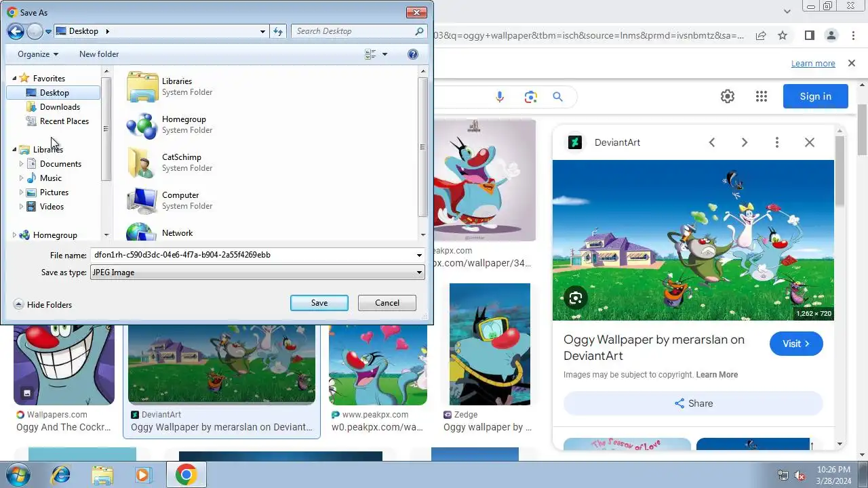Open the Start menu
The width and height of the screenshot is (868, 488).
pyautogui.click(x=18, y=474)
